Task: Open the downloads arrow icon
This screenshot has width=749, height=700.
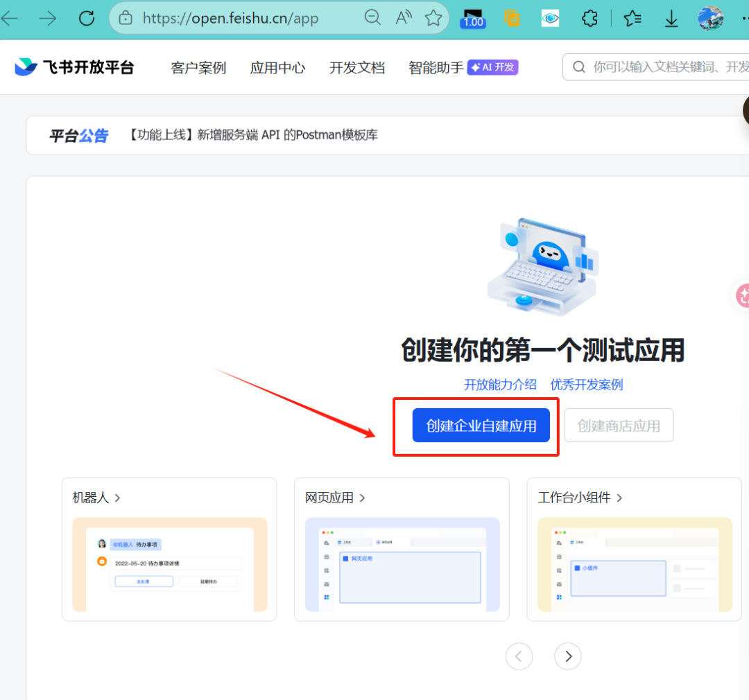Action: coord(671,19)
